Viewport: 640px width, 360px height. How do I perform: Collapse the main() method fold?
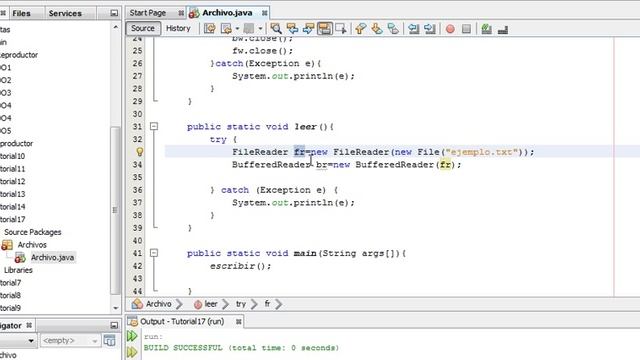coord(154,253)
